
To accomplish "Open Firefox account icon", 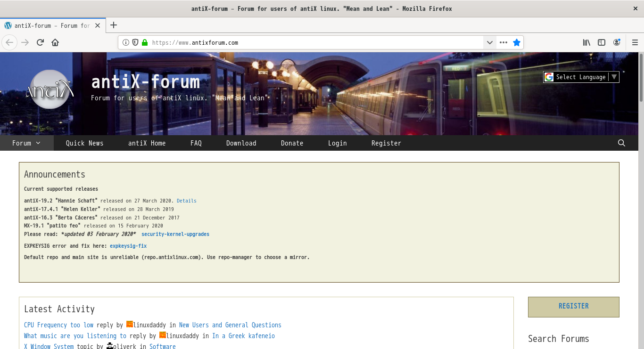I will click(617, 42).
